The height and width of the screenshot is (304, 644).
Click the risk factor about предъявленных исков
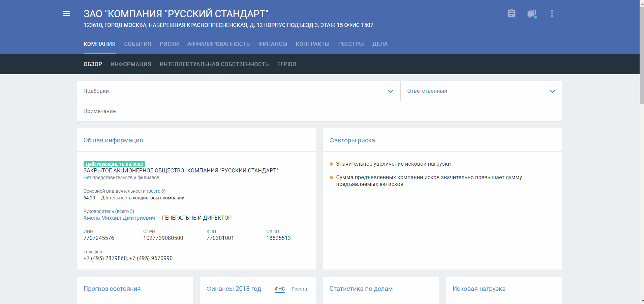point(429,181)
